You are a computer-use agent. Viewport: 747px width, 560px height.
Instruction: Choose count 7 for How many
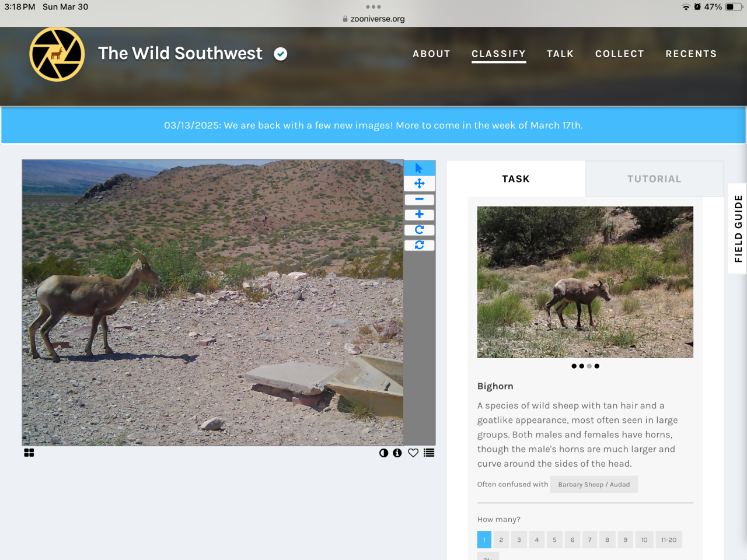pyautogui.click(x=589, y=540)
